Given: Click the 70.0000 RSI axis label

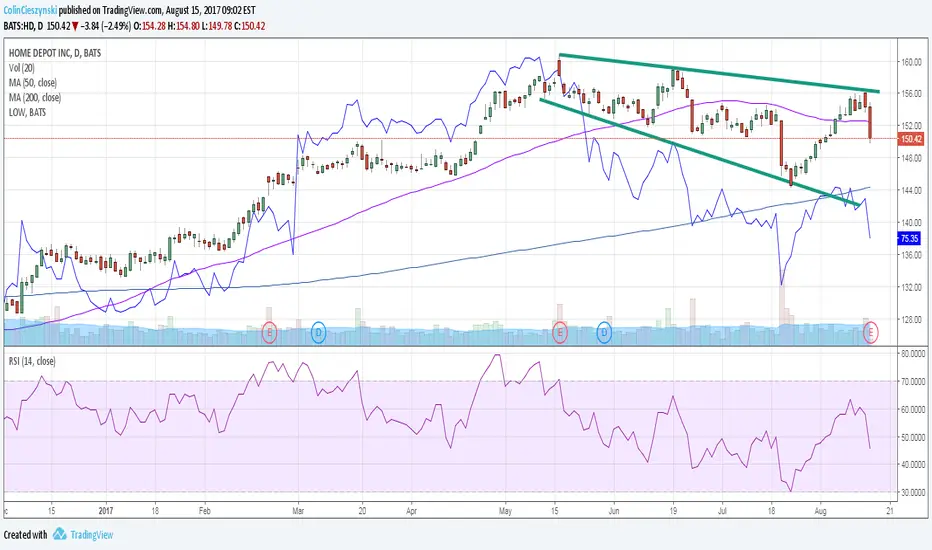Looking at the screenshot, I should point(913,381).
